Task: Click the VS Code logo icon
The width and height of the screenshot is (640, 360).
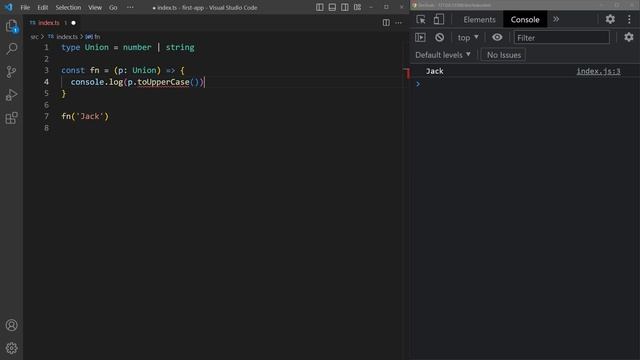Action: [9, 7]
